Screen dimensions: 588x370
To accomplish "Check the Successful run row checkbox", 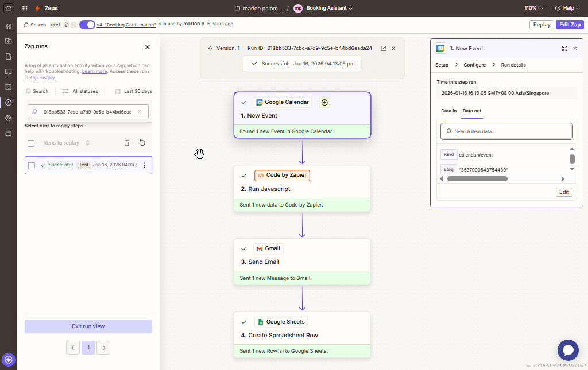I will click(x=32, y=166).
